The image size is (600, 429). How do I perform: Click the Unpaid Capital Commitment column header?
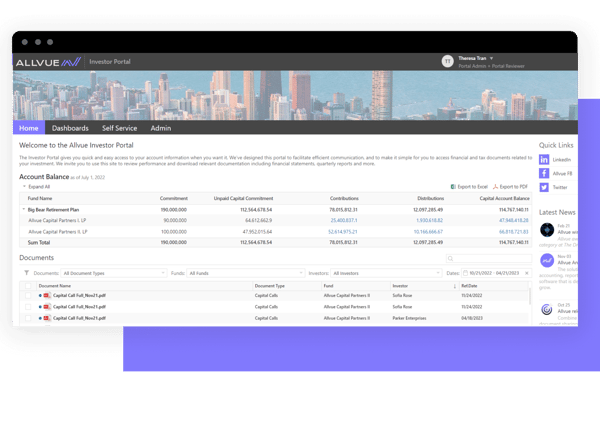tap(243, 198)
